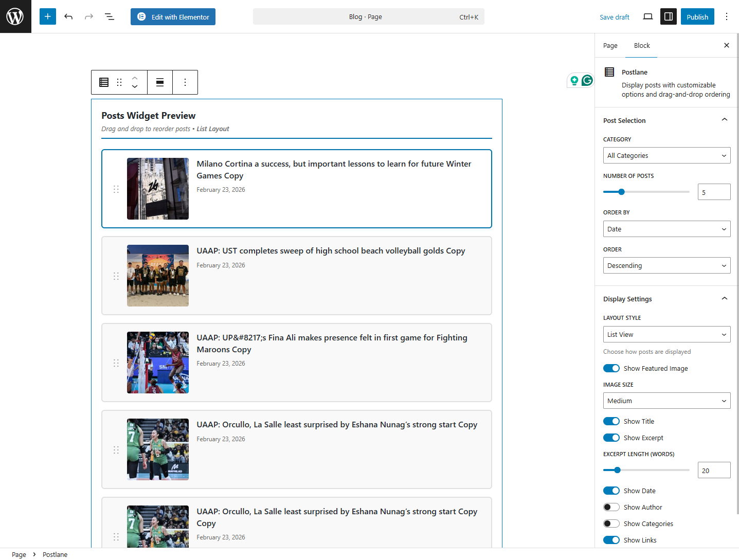Click the WordPress logo icon
739x560 pixels.
[15, 16]
